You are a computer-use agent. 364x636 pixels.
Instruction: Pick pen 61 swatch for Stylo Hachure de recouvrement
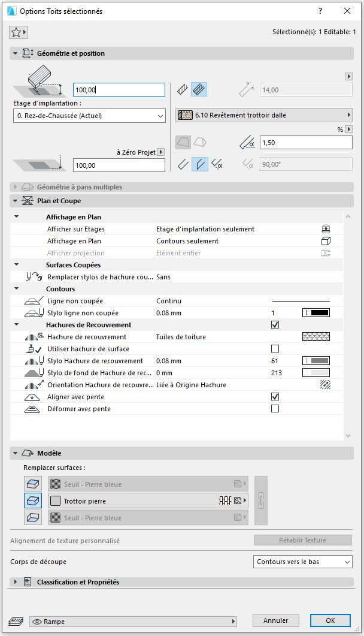[316, 361]
